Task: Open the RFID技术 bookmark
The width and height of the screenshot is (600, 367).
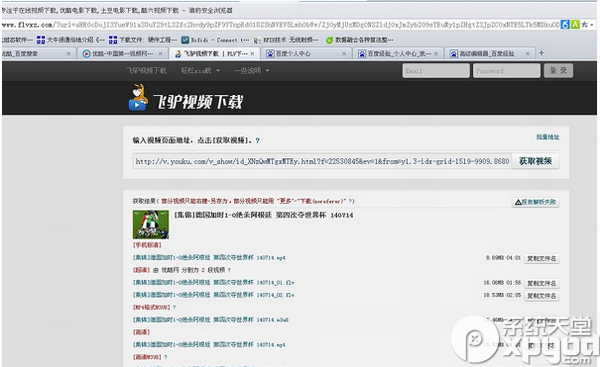Action: tap(285, 40)
